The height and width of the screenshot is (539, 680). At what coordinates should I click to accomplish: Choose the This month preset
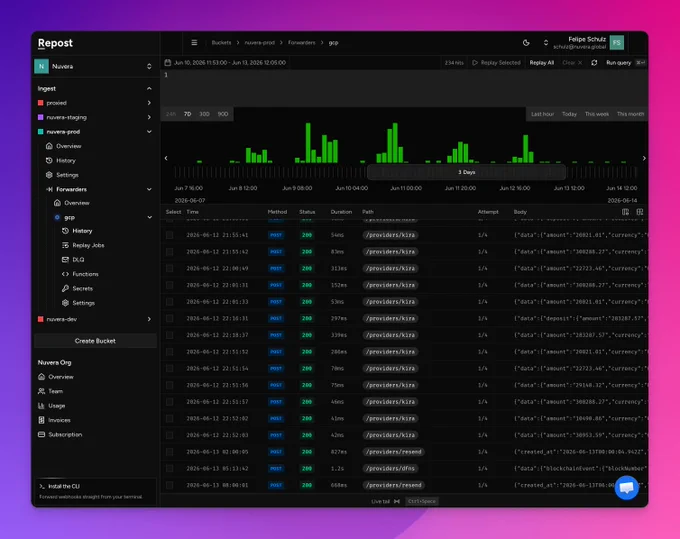click(x=631, y=114)
